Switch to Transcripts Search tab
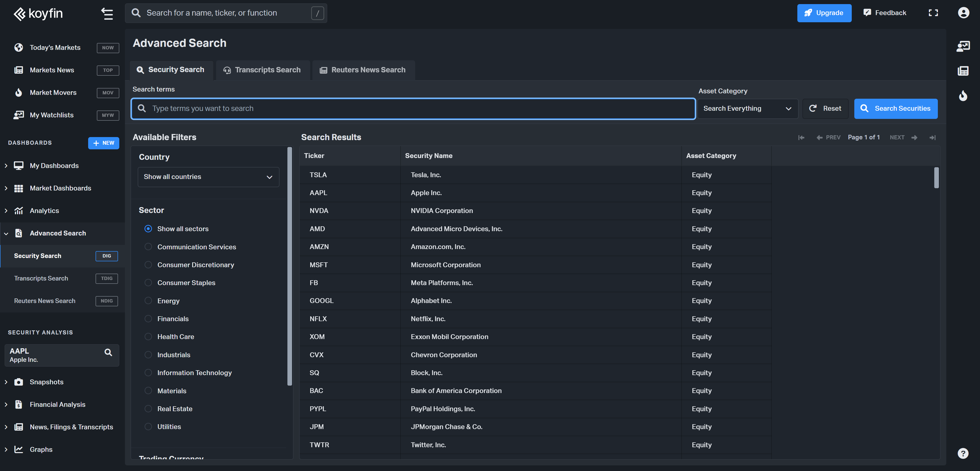The height and width of the screenshot is (471, 980). point(263,70)
